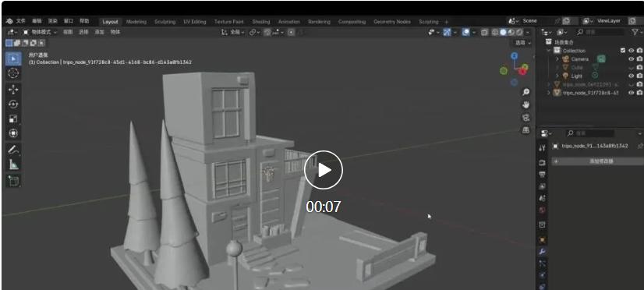Toggle snapping magnet icon
Image resolution: width=644 pixels, height=290 pixels.
coord(267,32)
